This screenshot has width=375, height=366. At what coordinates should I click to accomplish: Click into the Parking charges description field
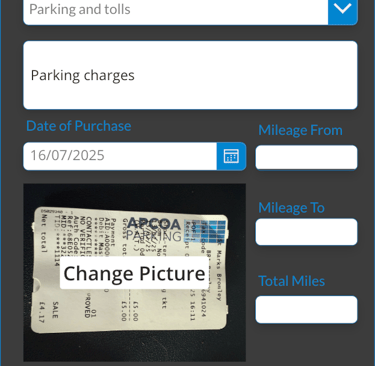pos(190,75)
